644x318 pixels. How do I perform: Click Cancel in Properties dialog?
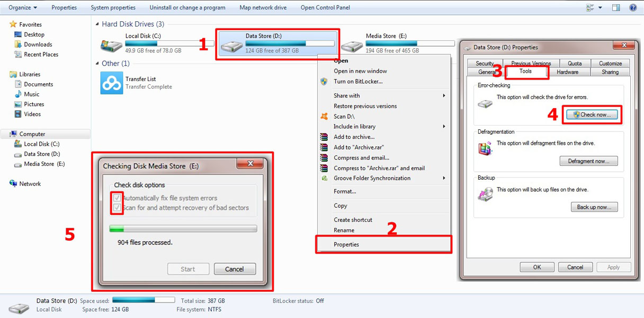click(x=575, y=267)
